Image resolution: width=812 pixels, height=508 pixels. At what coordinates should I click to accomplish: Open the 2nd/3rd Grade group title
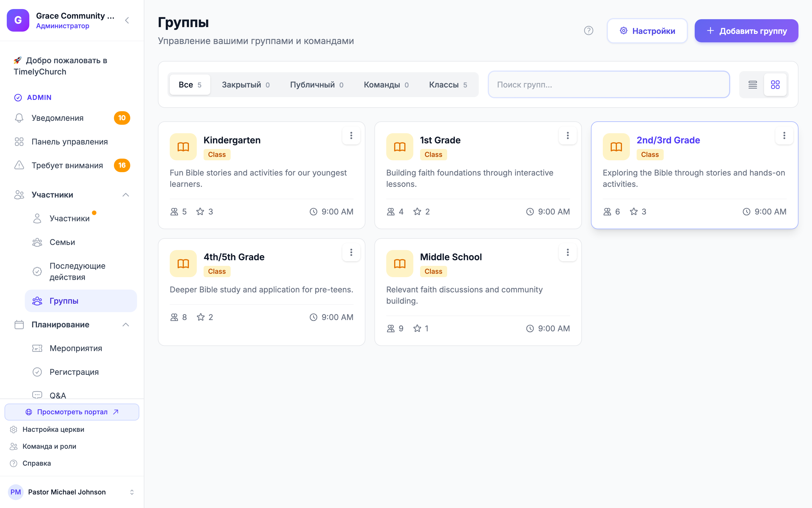pyautogui.click(x=668, y=140)
